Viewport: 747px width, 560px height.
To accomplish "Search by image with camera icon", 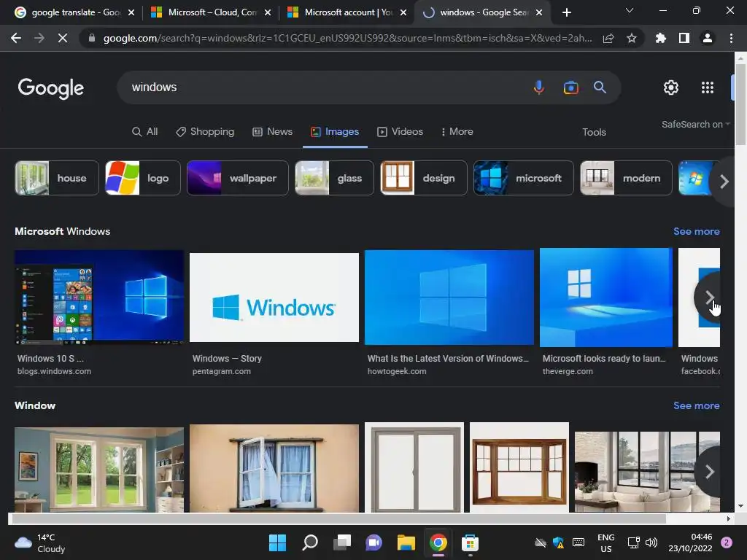I will pyautogui.click(x=570, y=87).
